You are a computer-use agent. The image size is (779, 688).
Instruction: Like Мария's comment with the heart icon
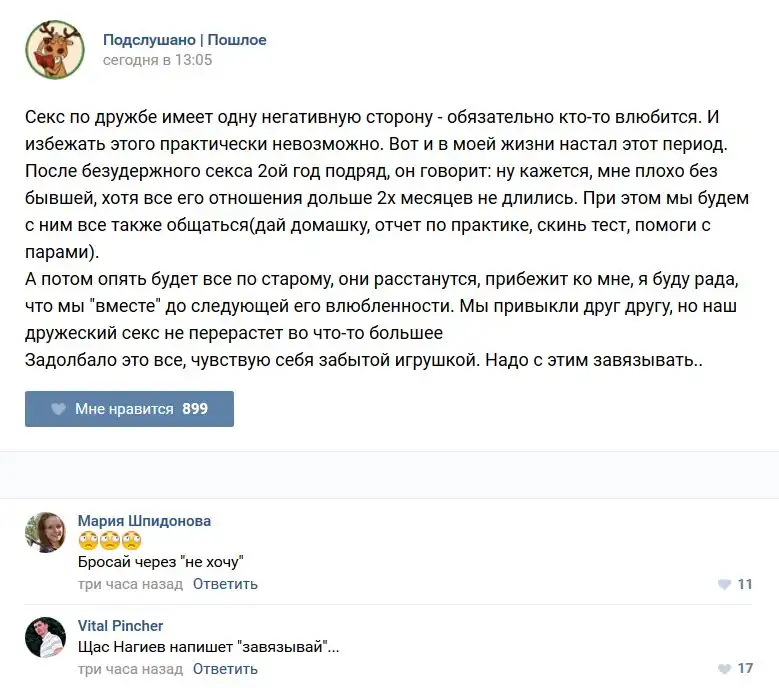[x=724, y=585]
